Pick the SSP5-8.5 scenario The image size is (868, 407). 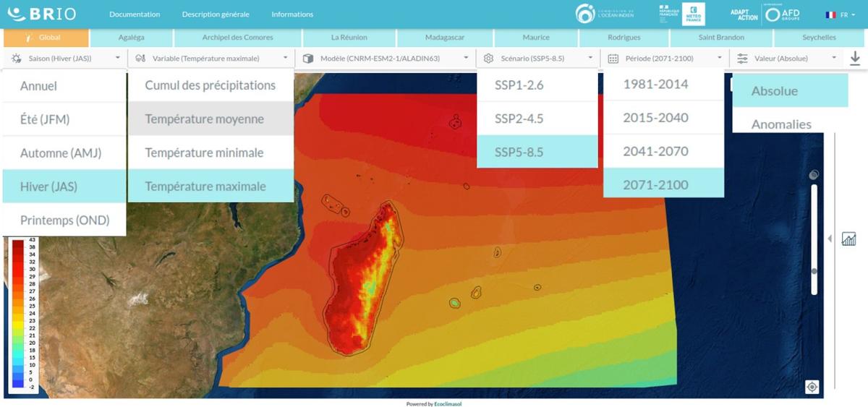pyautogui.click(x=537, y=152)
